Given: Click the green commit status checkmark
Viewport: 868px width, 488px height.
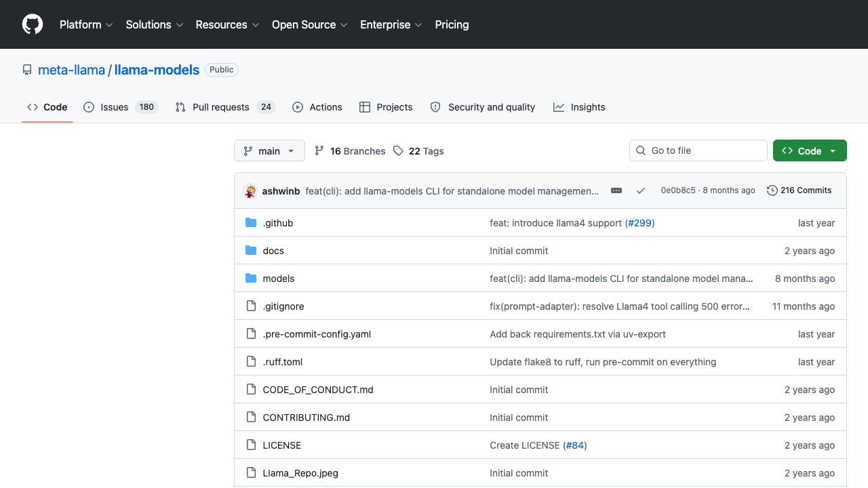Looking at the screenshot, I should tap(641, 190).
